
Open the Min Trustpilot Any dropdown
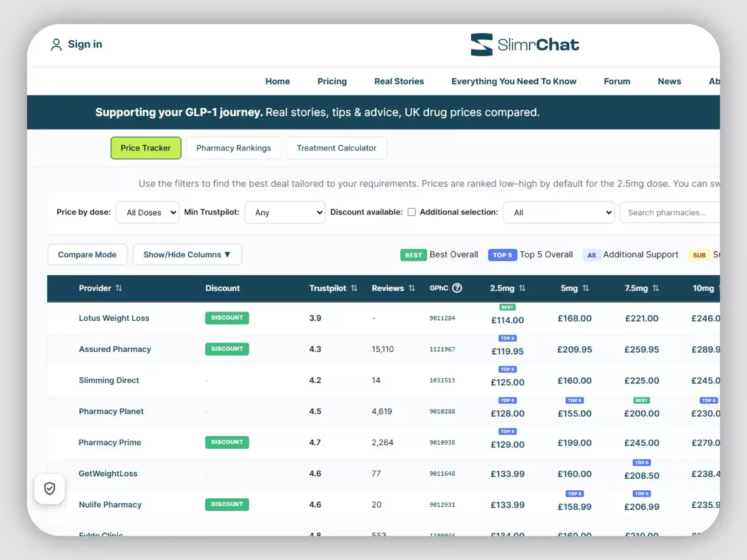point(285,212)
